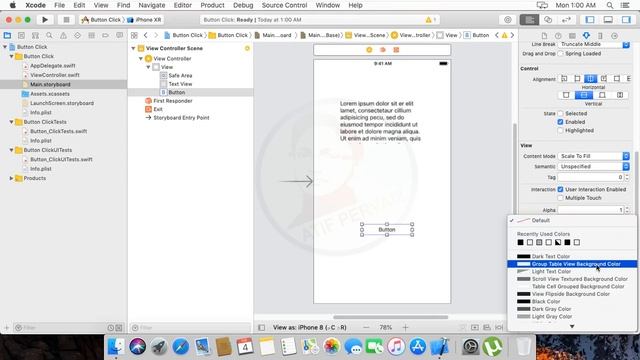
Task: Open the Find navigator magnifier
Action: (49, 36)
